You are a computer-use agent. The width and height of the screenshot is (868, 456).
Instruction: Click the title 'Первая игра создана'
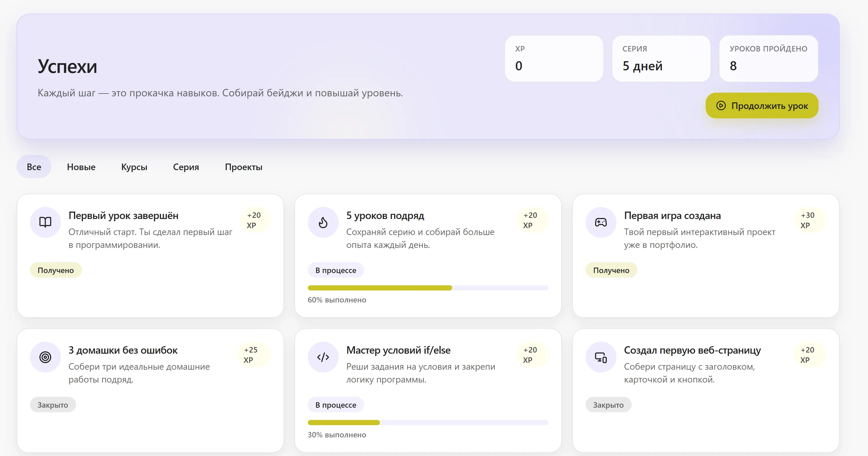[x=672, y=215]
